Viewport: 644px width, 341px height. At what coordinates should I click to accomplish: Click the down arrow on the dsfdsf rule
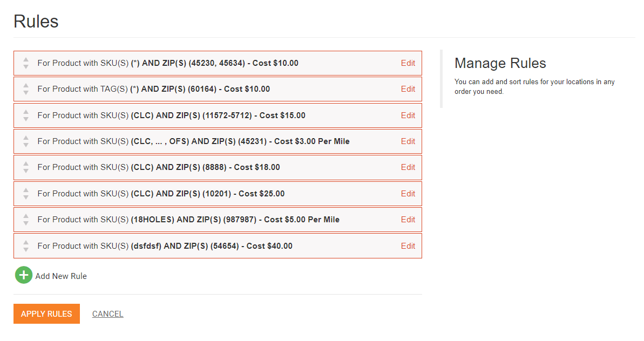[x=26, y=250]
